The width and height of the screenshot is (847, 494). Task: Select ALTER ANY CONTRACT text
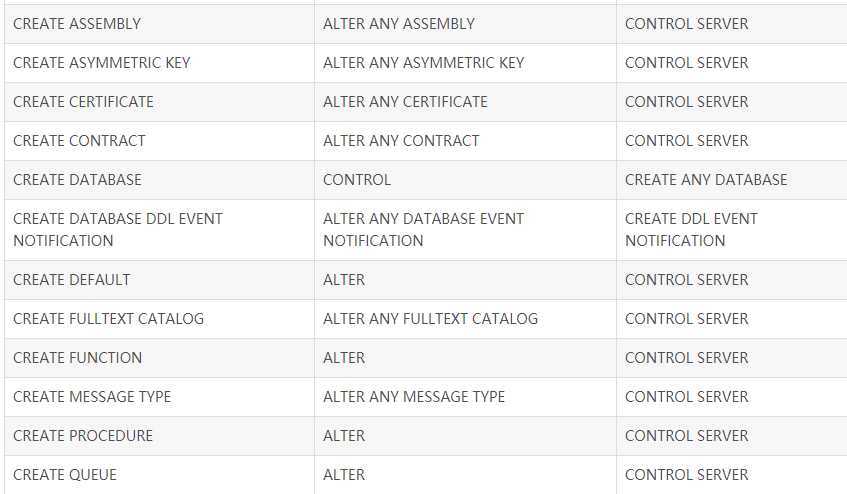(x=401, y=141)
